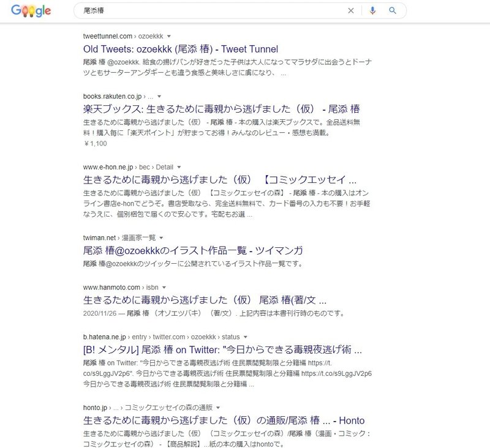Open Old Tweets: ozoekkk Tweet Tunnel result
Screen dimensions: 490x448
click(x=181, y=50)
